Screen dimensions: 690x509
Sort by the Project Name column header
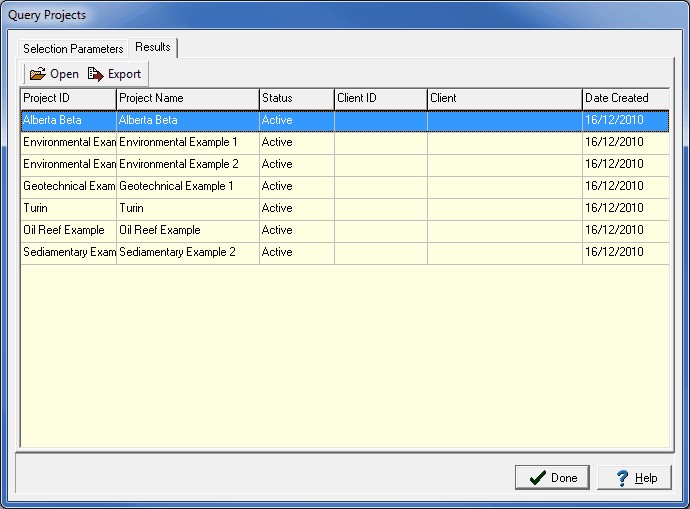click(x=187, y=98)
